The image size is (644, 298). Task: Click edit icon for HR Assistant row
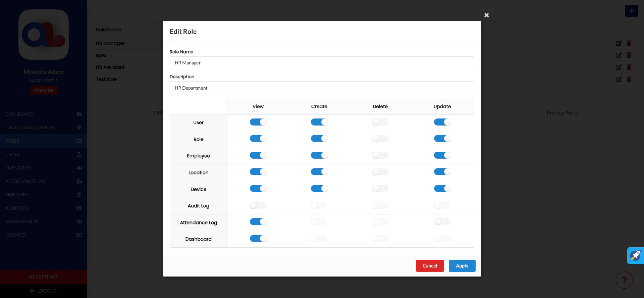(619, 67)
